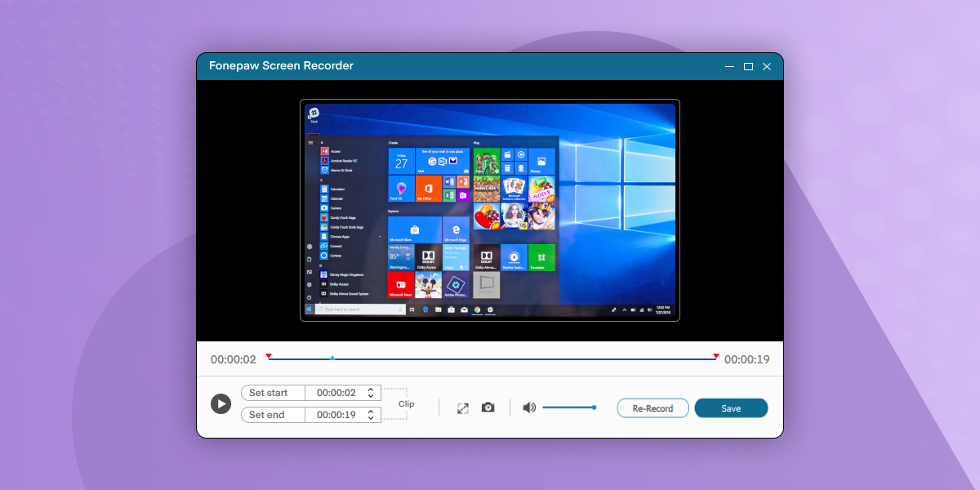Viewport: 980px width, 490px height.
Task: Click the Re-Record button
Action: pos(653,408)
